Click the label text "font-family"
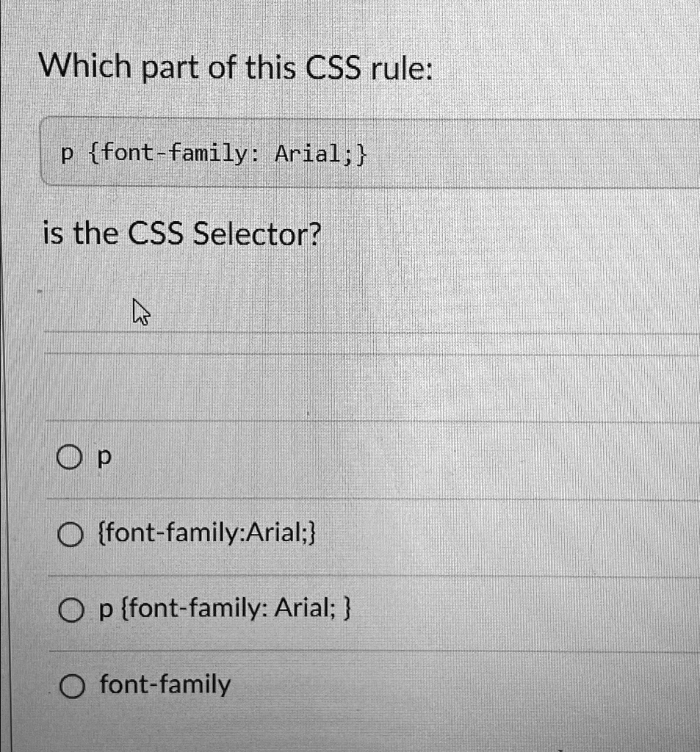700x752 pixels. 163,684
